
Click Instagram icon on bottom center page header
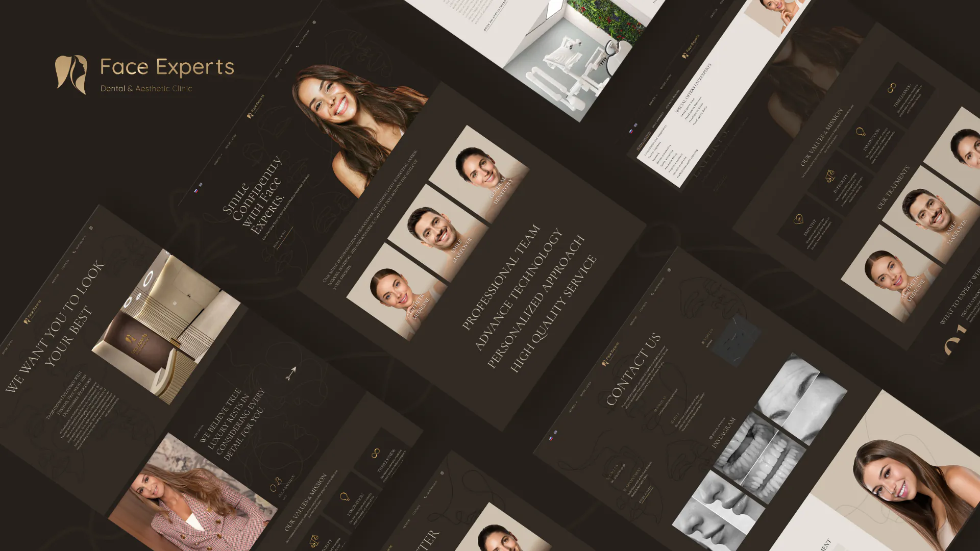442,473
